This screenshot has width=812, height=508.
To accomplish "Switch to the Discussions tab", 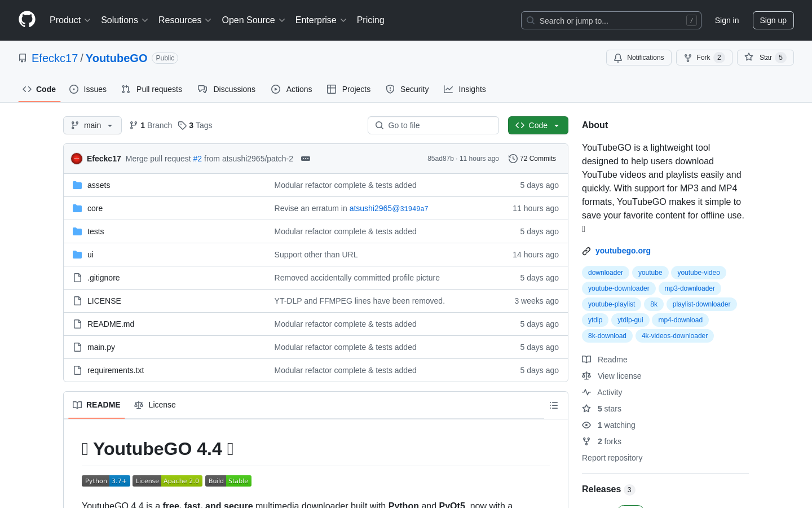I will (227, 89).
